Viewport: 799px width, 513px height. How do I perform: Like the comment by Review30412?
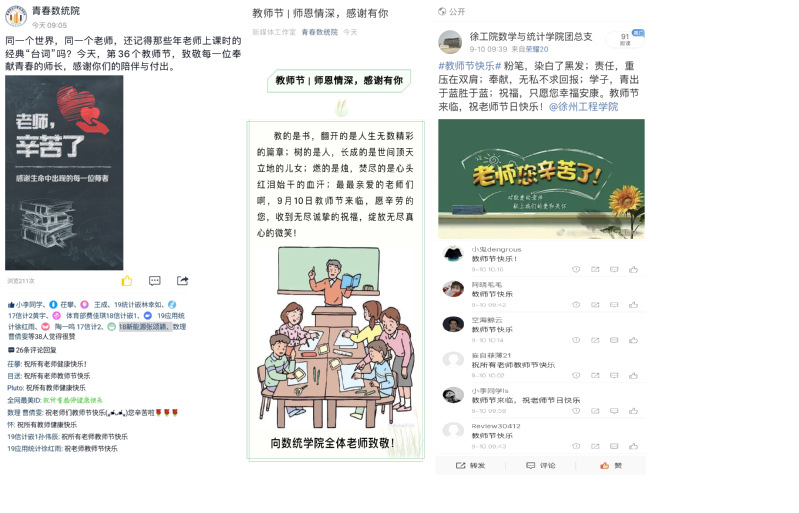point(633,446)
